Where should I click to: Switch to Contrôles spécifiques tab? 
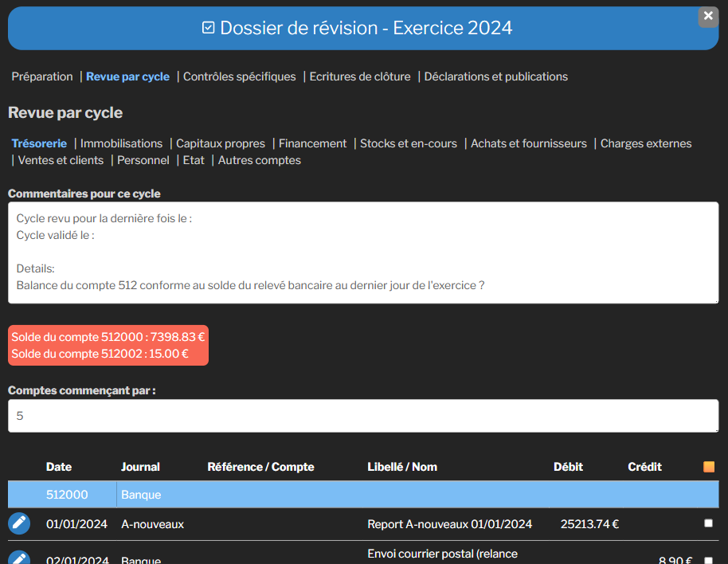click(239, 76)
